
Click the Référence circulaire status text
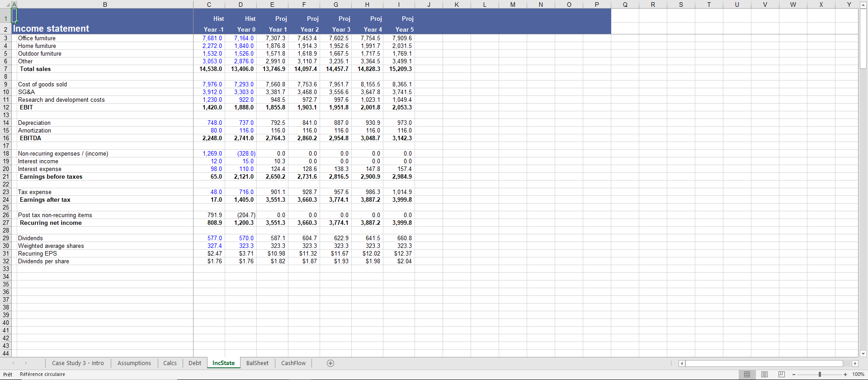[x=42, y=375]
